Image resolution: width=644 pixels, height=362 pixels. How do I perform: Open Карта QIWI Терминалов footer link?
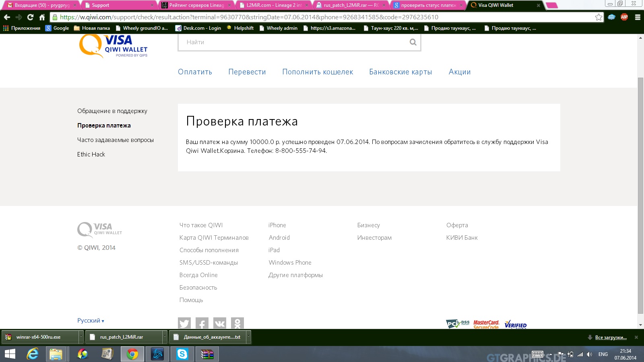[214, 238]
